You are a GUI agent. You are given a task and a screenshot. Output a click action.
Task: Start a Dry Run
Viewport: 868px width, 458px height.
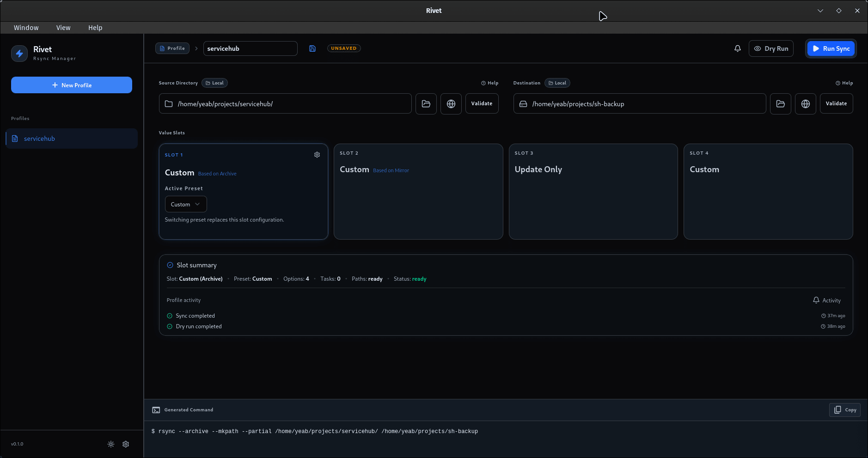click(771, 48)
